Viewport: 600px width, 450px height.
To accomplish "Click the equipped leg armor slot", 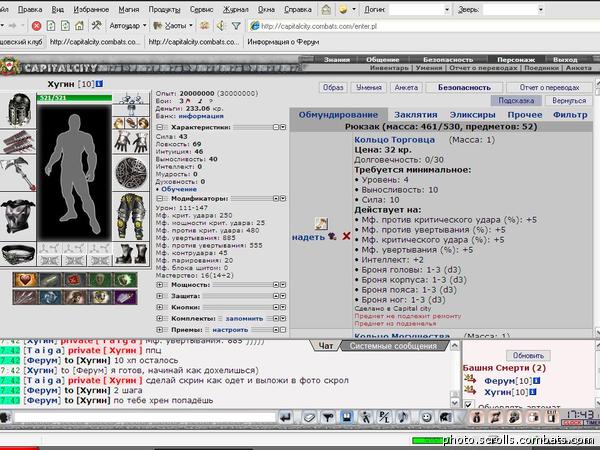I will tap(131, 216).
